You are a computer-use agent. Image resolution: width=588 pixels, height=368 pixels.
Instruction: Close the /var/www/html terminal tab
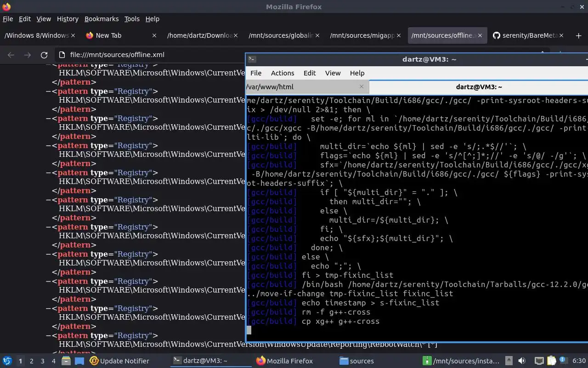362,86
